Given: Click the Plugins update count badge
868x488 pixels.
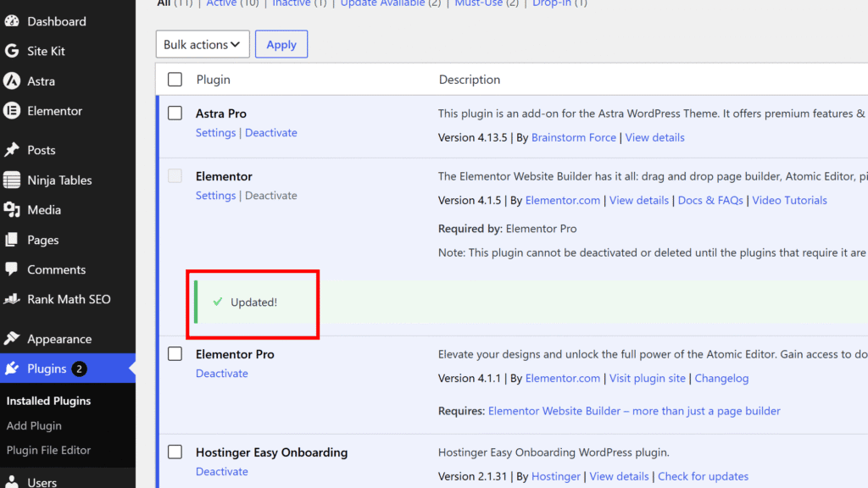Looking at the screenshot, I should pos(79,369).
